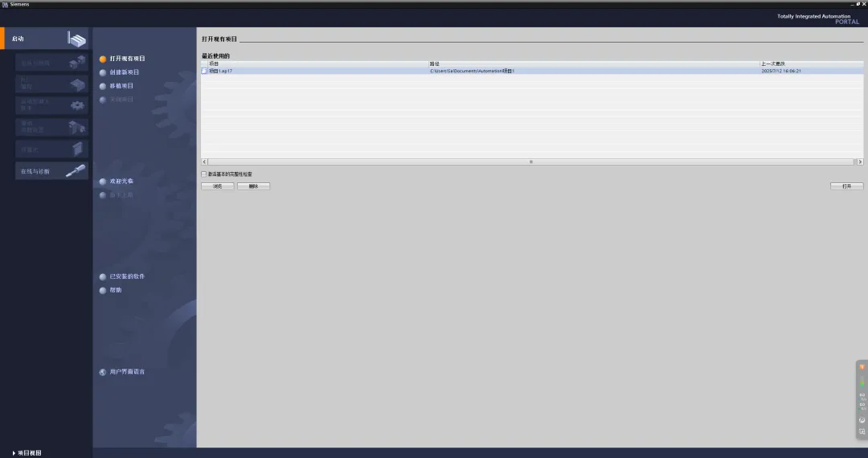Switch to 项目视图 project view
This screenshot has width=868, height=458.
pyautogui.click(x=27, y=453)
